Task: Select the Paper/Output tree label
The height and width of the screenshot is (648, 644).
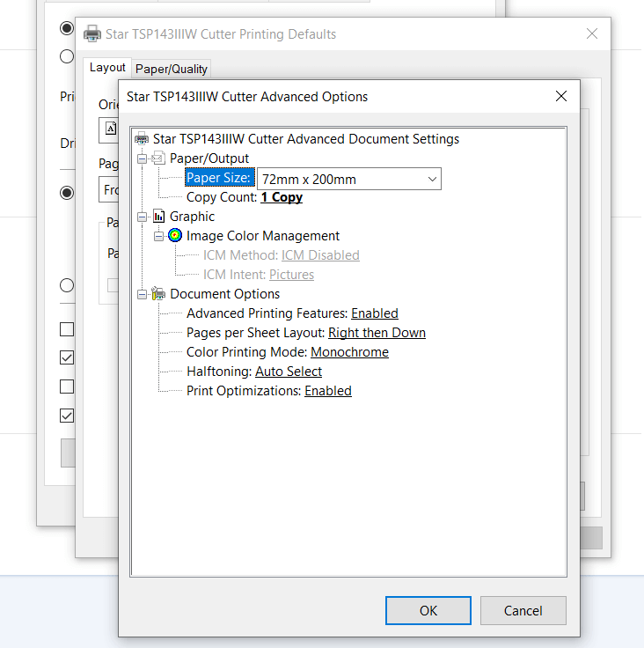Action: (209, 158)
